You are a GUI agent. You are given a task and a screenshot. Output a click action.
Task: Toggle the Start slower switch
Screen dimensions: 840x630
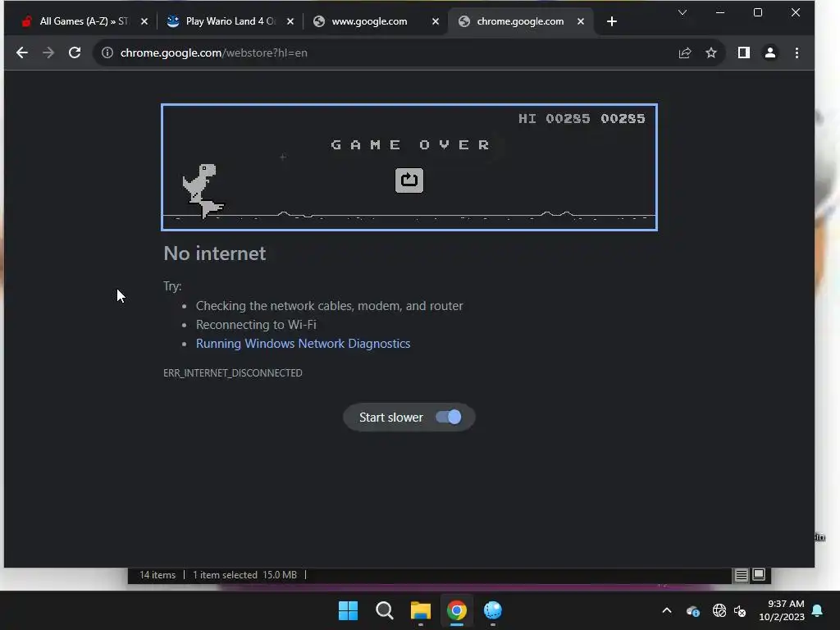[448, 417]
